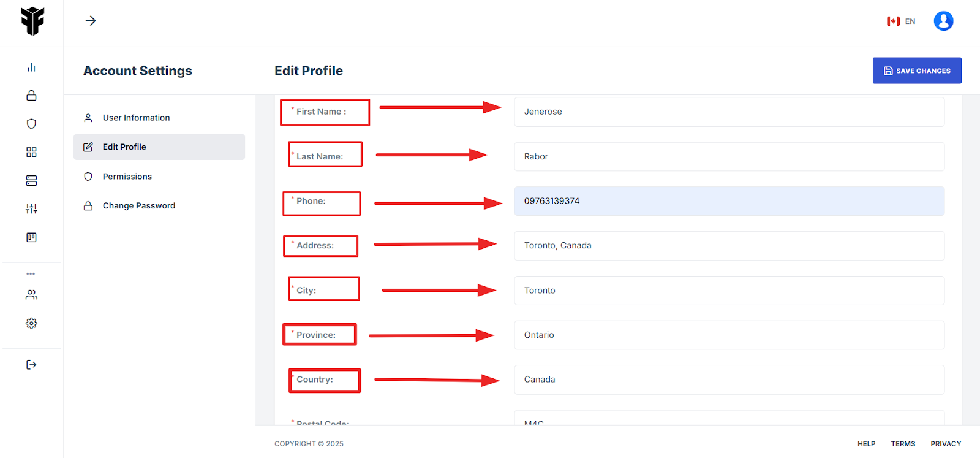The height and width of the screenshot is (458, 980).
Task: Select User Information menu item
Action: (136, 118)
